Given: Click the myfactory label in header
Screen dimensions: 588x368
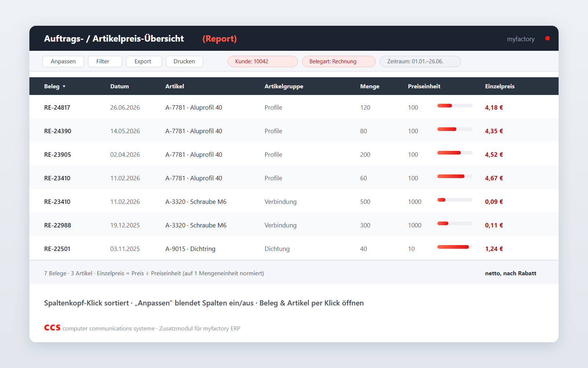Looking at the screenshot, I should [x=521, y=39].
